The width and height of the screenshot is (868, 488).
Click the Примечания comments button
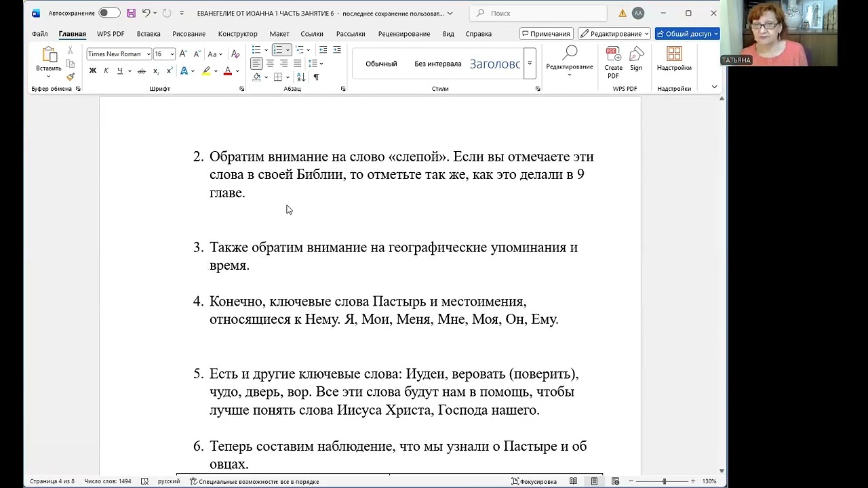point(546,34)
